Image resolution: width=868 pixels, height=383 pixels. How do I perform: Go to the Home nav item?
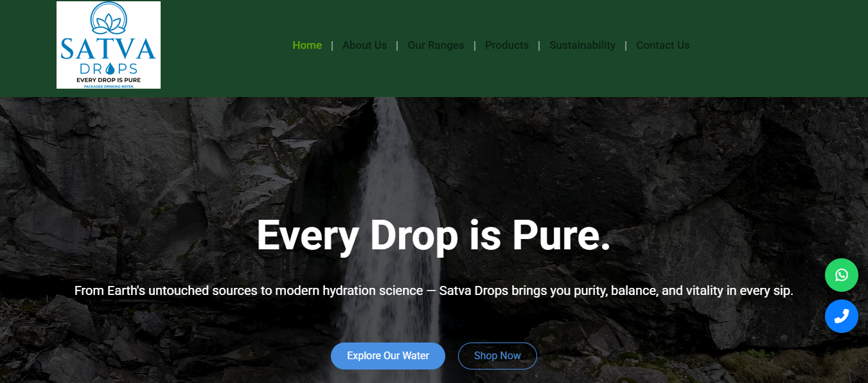[x=307, y=45]
